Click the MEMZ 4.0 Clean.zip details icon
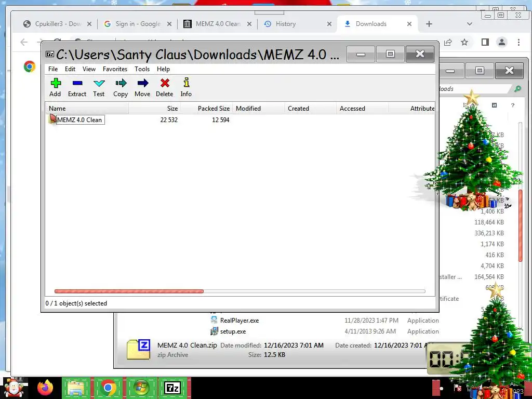The image size is (532, 399). pyautogui.click(x=138, y=350)
